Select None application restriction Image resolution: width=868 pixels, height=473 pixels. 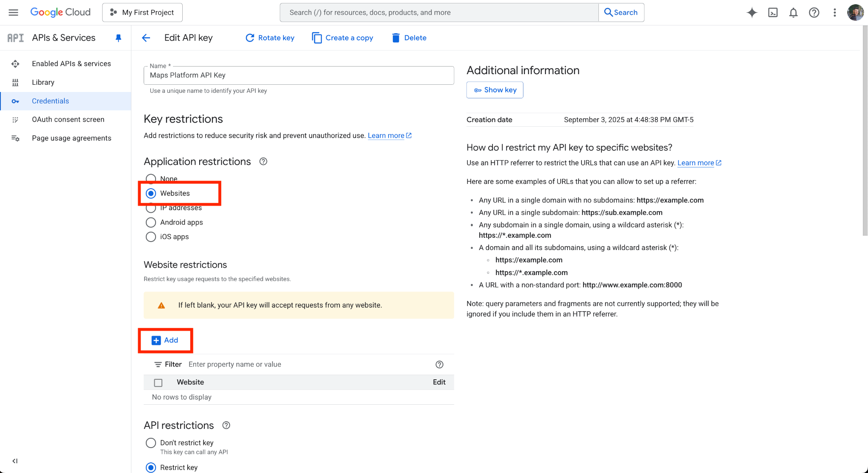point(151,178)
